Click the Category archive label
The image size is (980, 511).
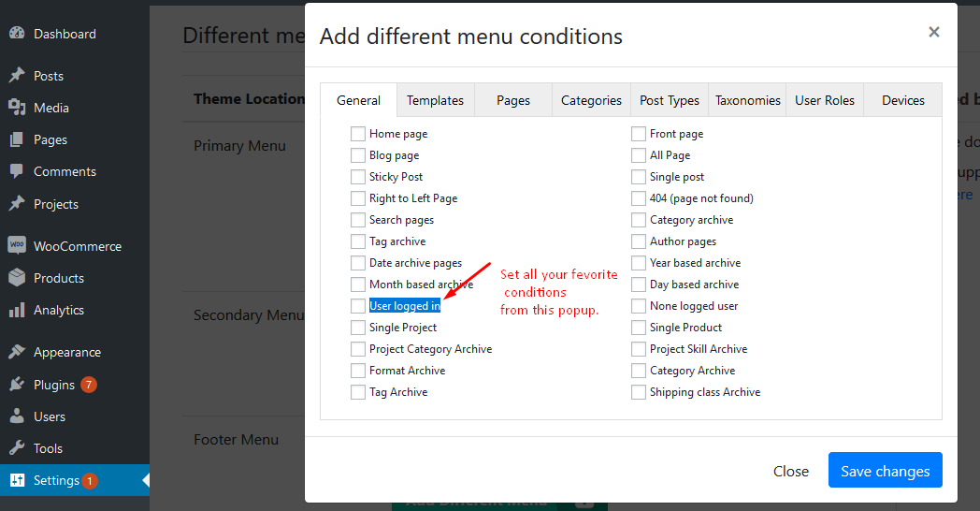691,220
